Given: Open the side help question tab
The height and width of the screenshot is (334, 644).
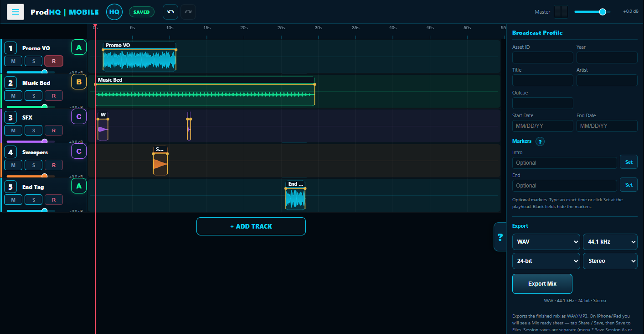Looking at the screenshot, I should 500,237.
